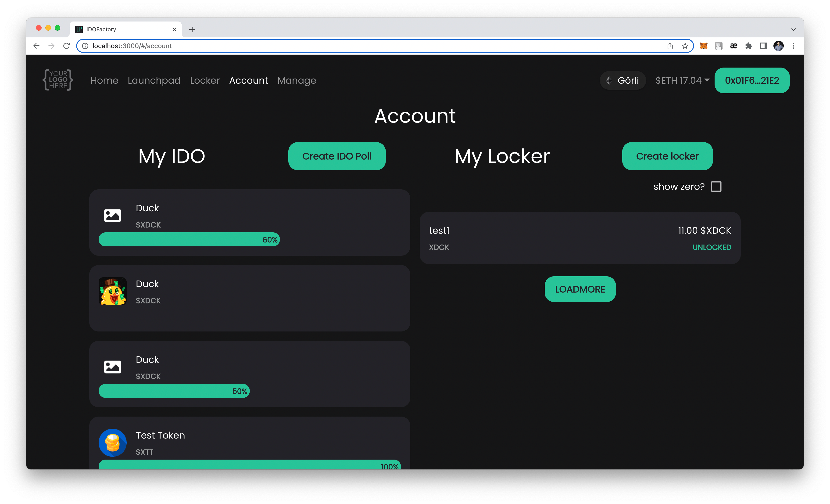The width and height of the screenshot is (830, 504).
Task: Click the YOUR LOGO HERE logo
Action: pyautogui.click(x=58, y=80)
